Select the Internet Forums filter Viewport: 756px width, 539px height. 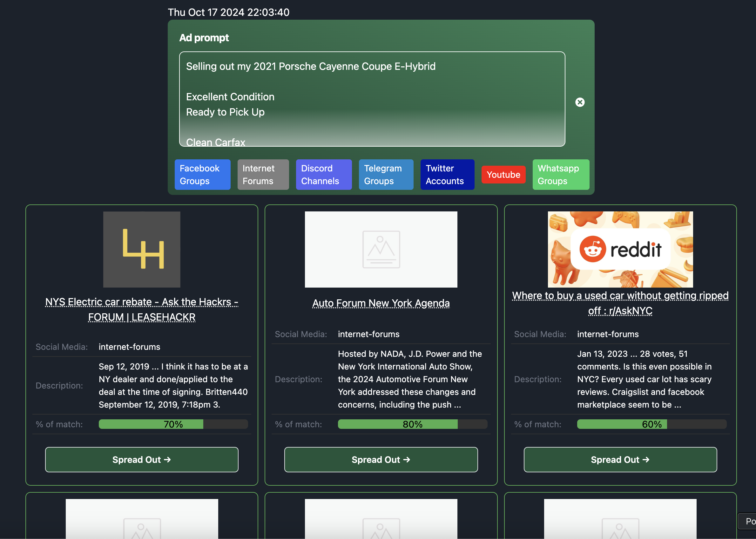(x=263, y=175)
